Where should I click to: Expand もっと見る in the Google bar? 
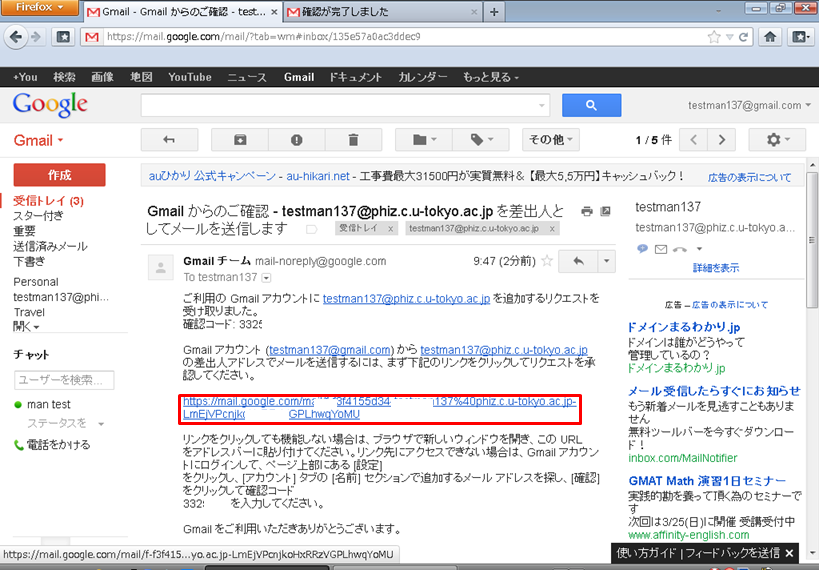pyautogui.click(x=490, y=77)
